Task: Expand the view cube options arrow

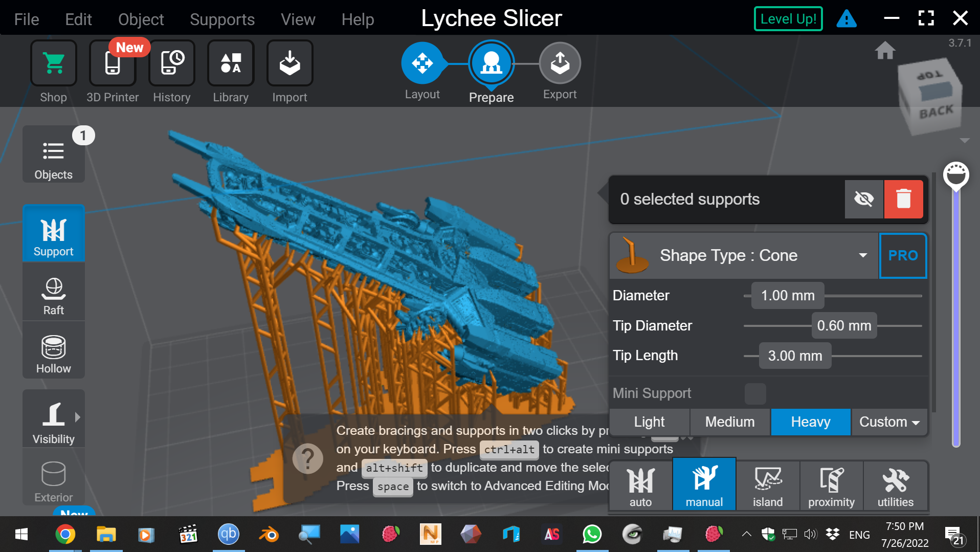Action: [965, 140]
